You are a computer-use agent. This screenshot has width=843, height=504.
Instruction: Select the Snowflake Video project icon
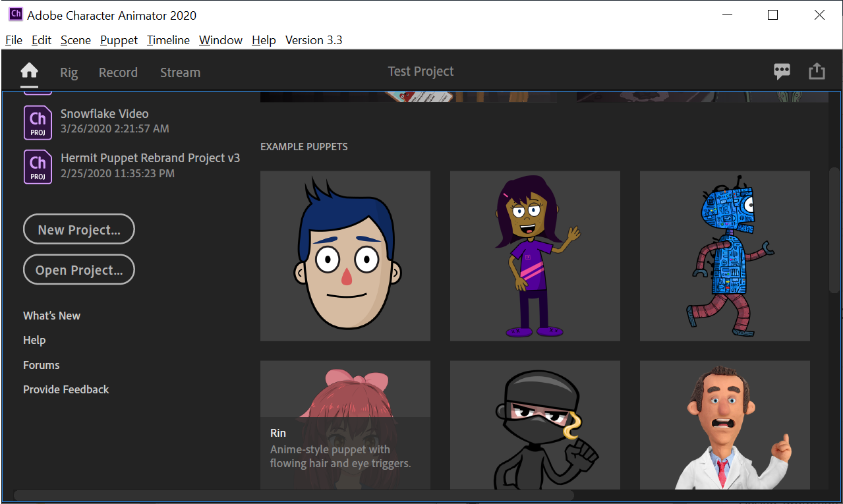tap(38, 123)
